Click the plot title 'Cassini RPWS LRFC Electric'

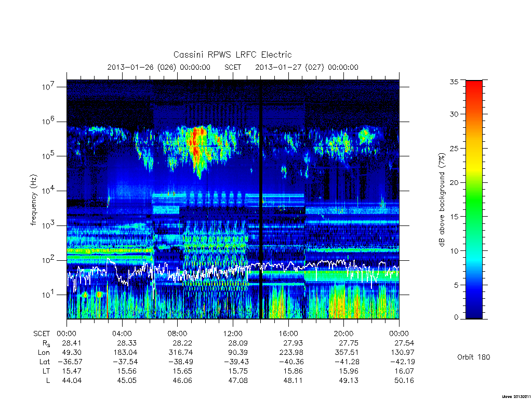pyautogui.click(x=232, y=55)
